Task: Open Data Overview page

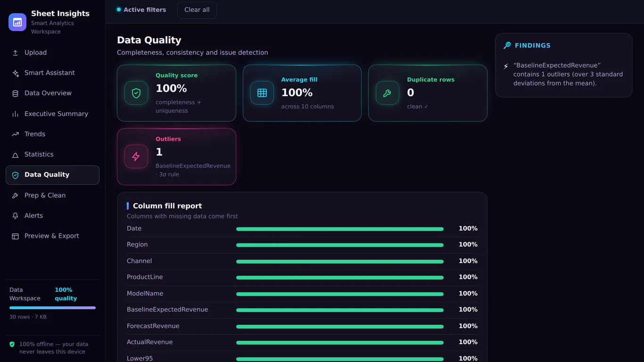Action: point(52,93)
